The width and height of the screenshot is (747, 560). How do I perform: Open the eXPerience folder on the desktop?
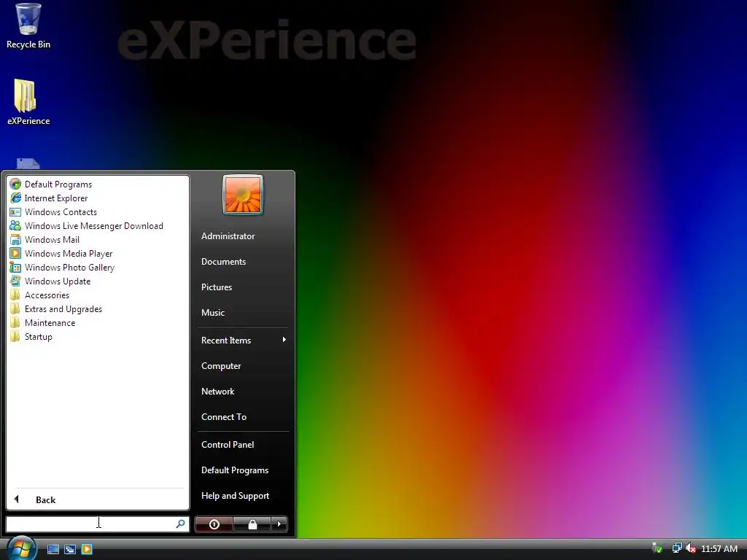pos(28,102)
